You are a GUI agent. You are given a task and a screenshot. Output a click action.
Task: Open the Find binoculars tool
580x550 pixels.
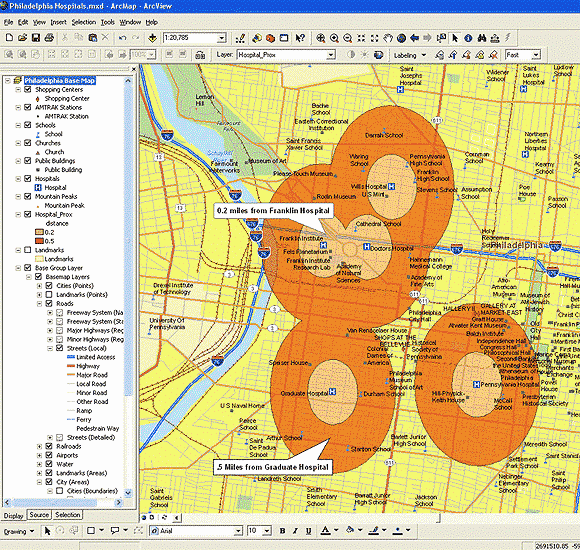tap(482, 38)
